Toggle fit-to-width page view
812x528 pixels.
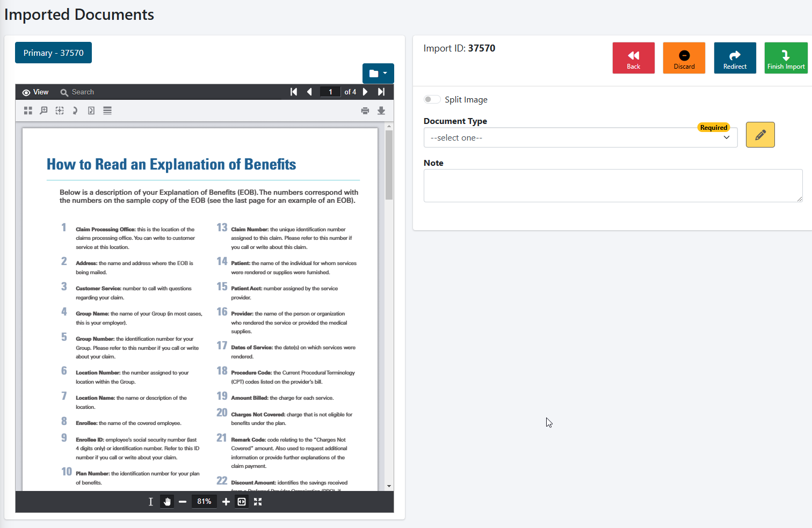click(x=241, y=502)
